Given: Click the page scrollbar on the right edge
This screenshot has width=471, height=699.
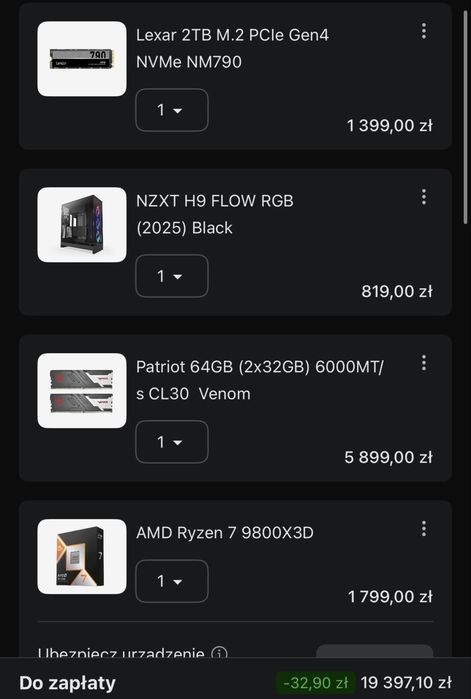Looking at the screenshot, I should [x=465, y=116].
